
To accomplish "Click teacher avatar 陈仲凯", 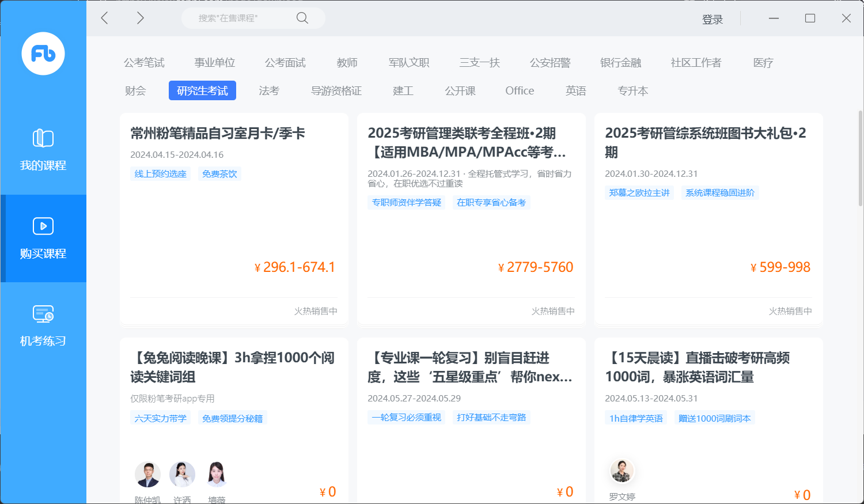I will coord(147,475).
